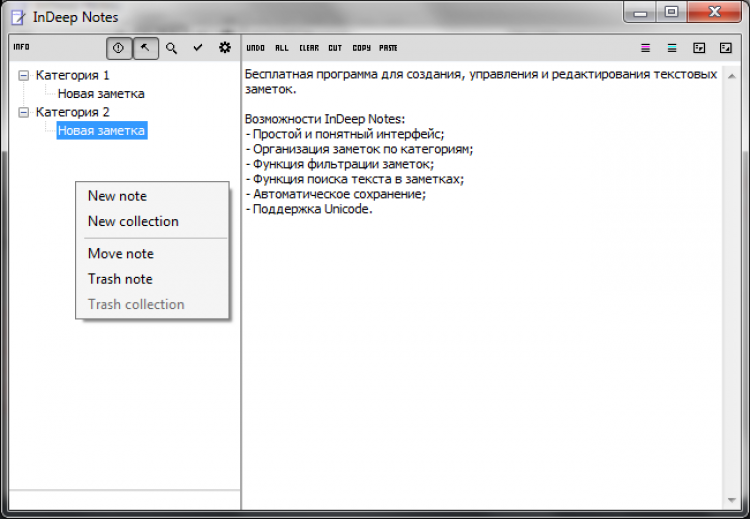
Task: Click the editor scrollbar down arrow
Action: click(x=731, y=500)
